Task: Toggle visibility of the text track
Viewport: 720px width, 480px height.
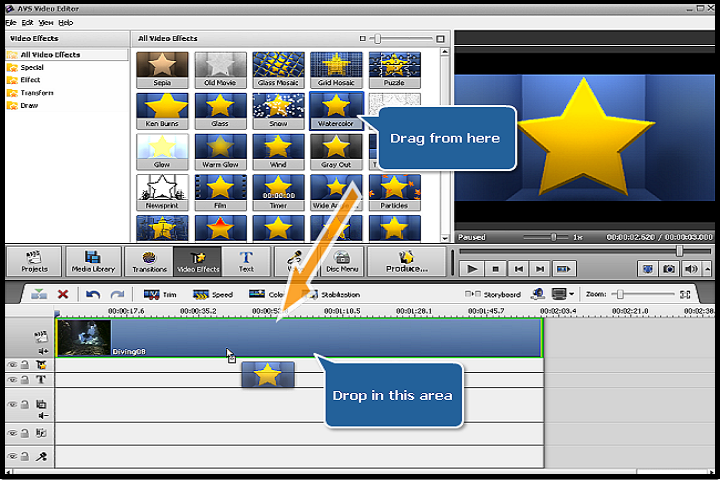Action: (13, 380)
